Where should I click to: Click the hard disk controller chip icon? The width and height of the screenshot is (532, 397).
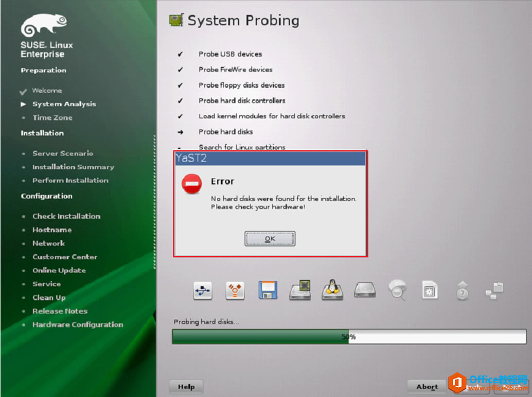pos(300,290)
